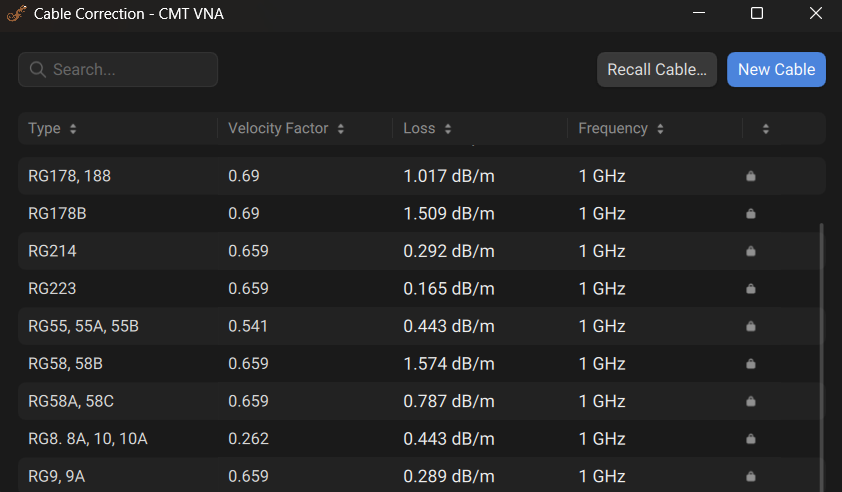Sort by the Velocity Factor column header
Image resolution: width=842 pixels, height=492 pixels.
click(x=286, y=129)
